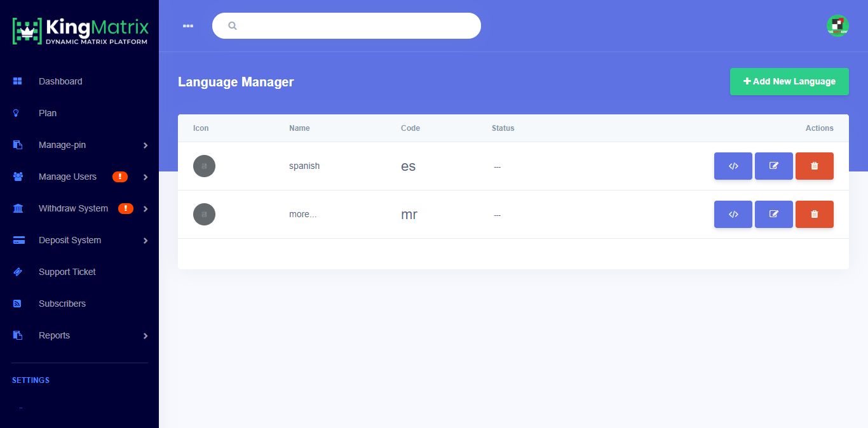Screen dimensions: 868x428
Task: Click the Name column header
Action: point(299,128)
